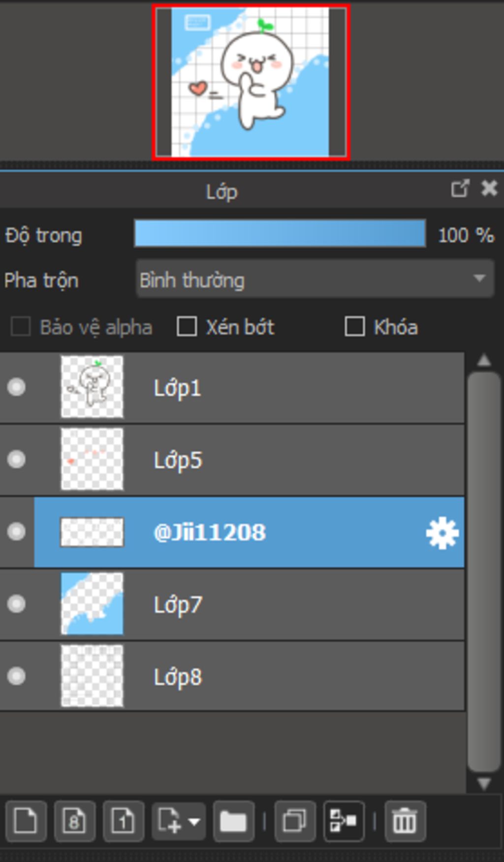
Task: Adjust the Độ trong opacity slider
Action: (x=280, y=233)
